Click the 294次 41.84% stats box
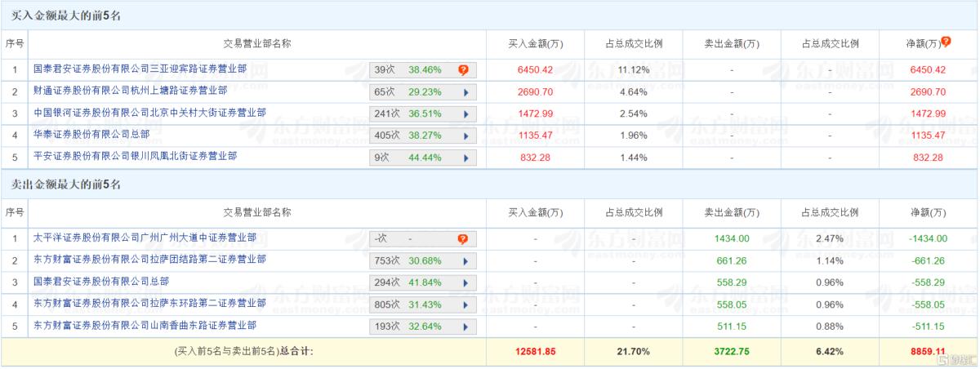The width and height of the screenshot is (980, 369). 423,282
